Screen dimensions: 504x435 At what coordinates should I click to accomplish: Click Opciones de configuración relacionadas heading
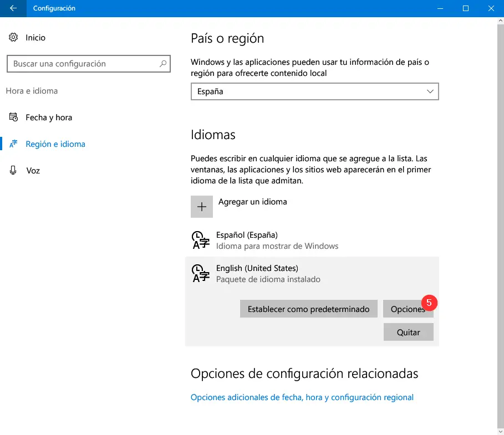[x=304, y=373]
